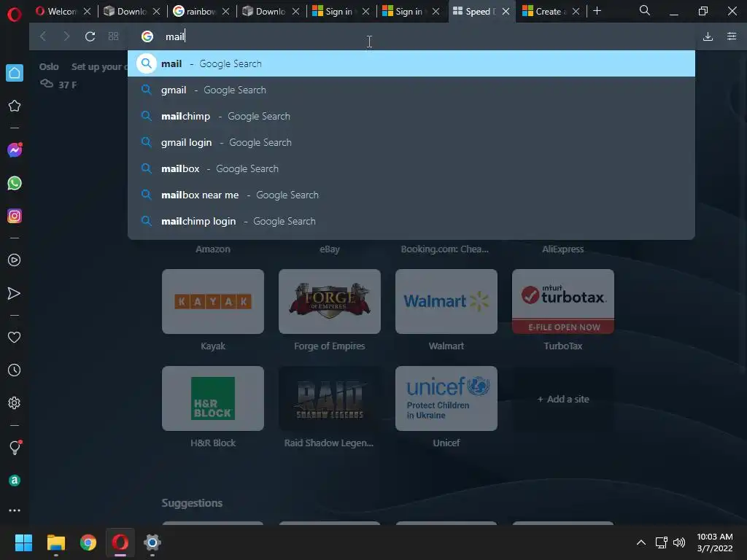The image size is (747, 560).
Task: Open File Explorer from taskbar
Action: pyautogui.click(x=55, y=542)
